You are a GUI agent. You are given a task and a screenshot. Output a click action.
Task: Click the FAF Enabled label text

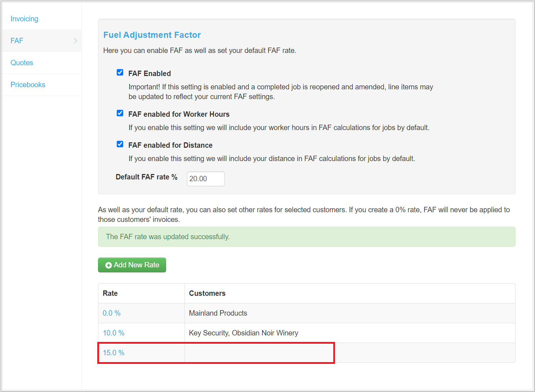pos(150,73)
